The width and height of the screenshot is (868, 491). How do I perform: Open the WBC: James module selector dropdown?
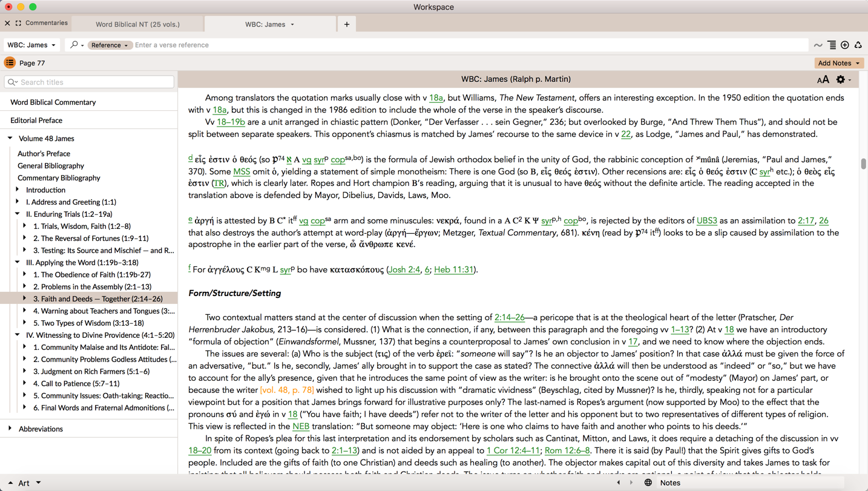click(x=31, y=45)
